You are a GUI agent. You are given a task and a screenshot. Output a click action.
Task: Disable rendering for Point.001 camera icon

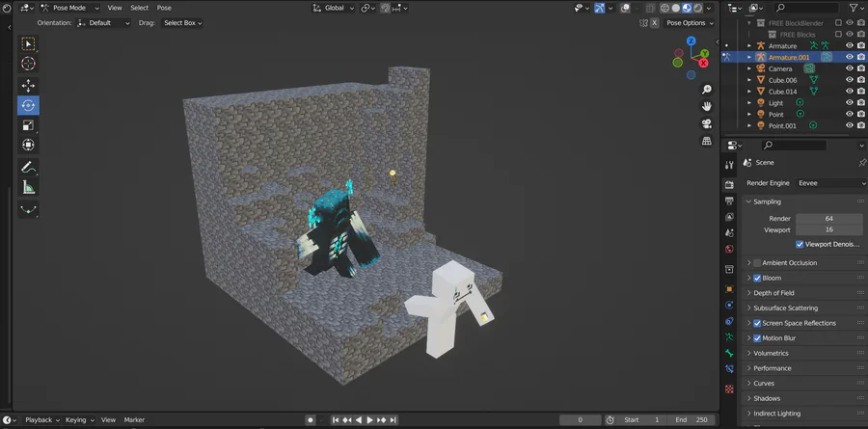point(861,125)
